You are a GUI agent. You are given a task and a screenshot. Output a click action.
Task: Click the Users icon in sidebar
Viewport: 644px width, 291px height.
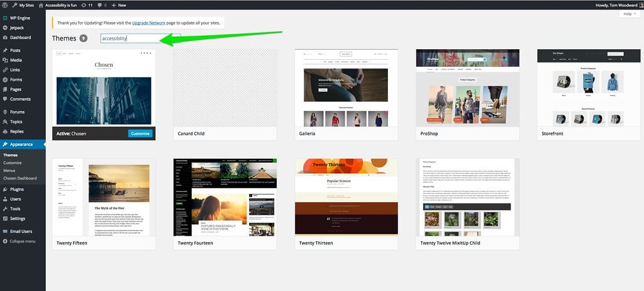4,199
